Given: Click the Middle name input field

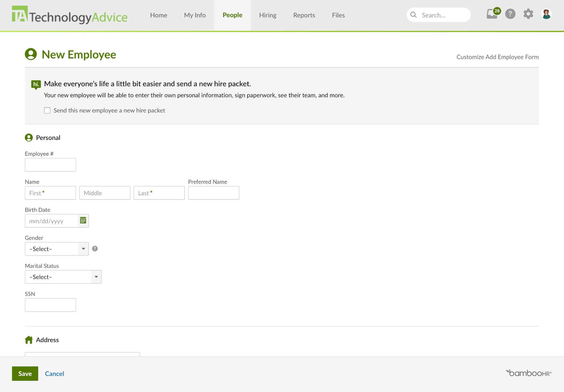Looking at the screenshot, I should [x=105, y=193].
